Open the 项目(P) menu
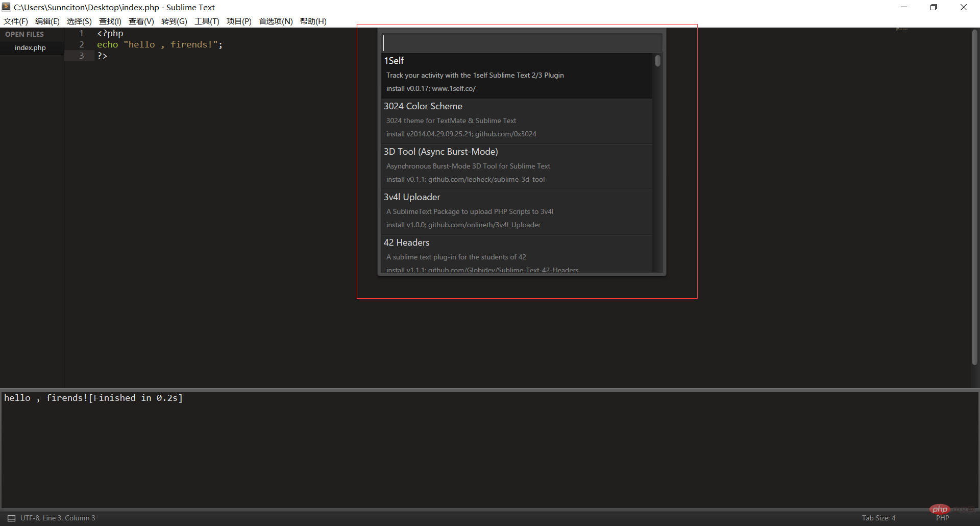 239,21
